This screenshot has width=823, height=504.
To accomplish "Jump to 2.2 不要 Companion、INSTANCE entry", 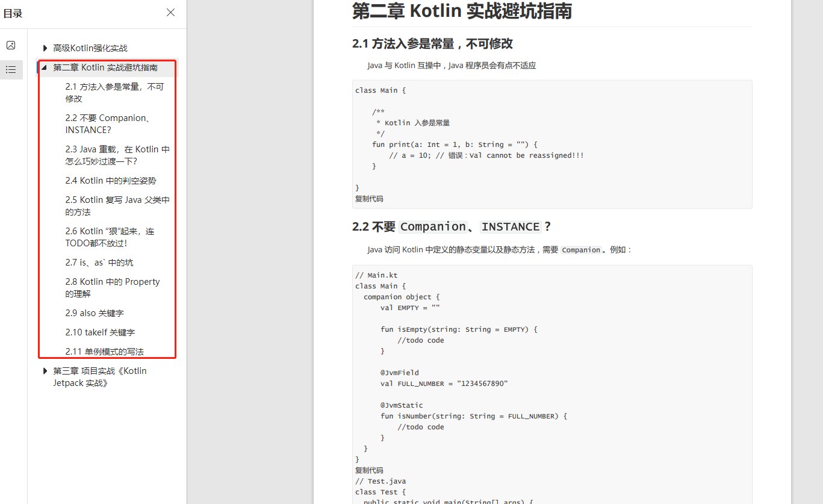I will [108, 124].
